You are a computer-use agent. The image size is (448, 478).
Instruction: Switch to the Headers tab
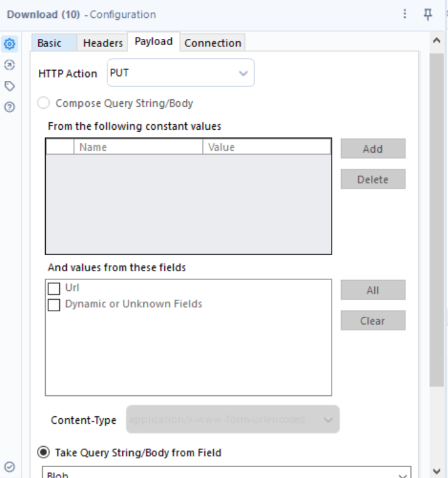102,43
